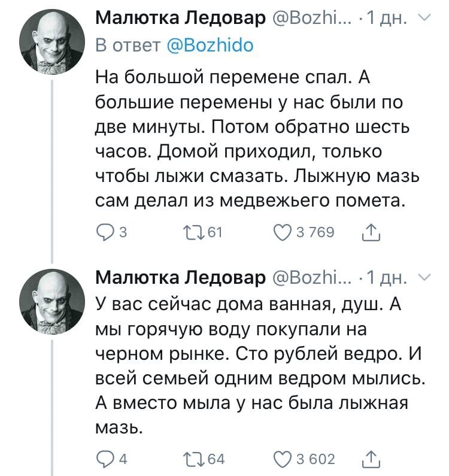Open tweet text about большой перемене
The image size is (449, 476).
click(x=257, y=138)
